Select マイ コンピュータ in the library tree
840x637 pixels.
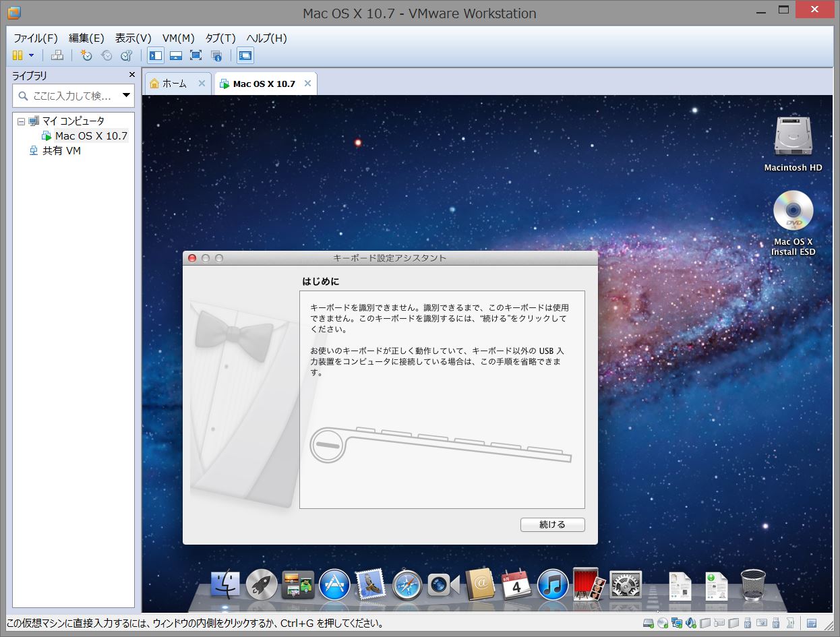(73, 121)
